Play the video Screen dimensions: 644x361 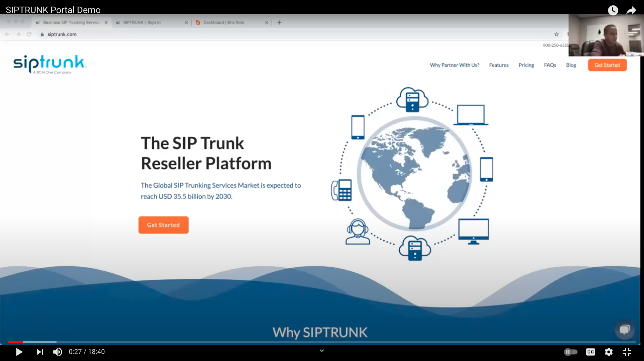19,352
